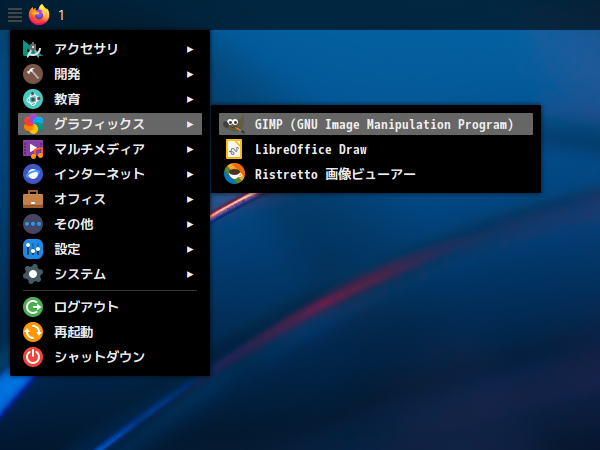Click the 再起動 orange restart icon
This screenshot has width=600, height=450.
pyautogui.click(x=33, y=332)
